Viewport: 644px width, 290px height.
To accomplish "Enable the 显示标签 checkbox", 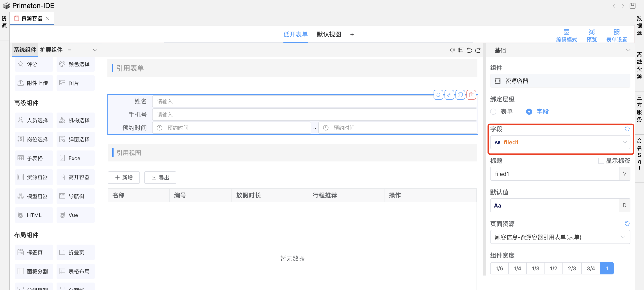I will (x=601, y=161).
